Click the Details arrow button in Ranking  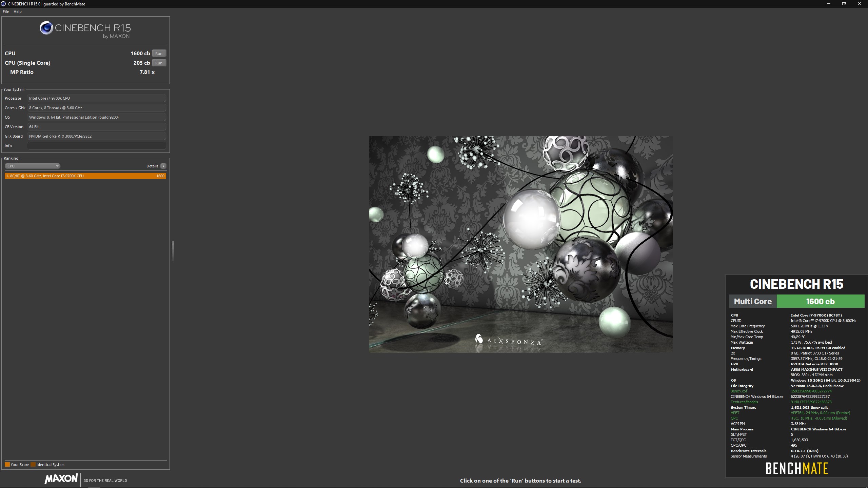click(163, 166)
